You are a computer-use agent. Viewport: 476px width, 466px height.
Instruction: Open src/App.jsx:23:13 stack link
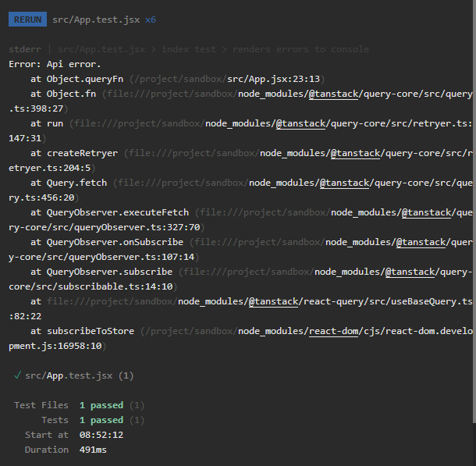pyautogui.click(x=273, y=79)
